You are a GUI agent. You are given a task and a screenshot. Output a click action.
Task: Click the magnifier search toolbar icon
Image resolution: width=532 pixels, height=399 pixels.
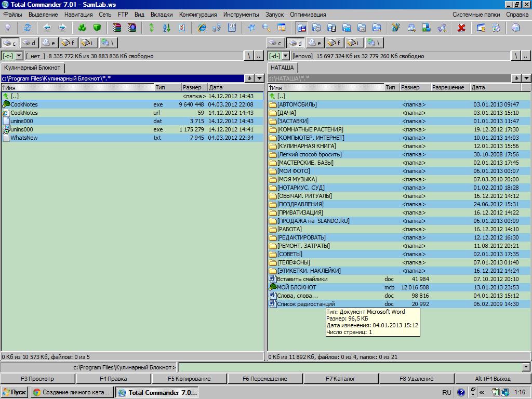tap(267, 28)
